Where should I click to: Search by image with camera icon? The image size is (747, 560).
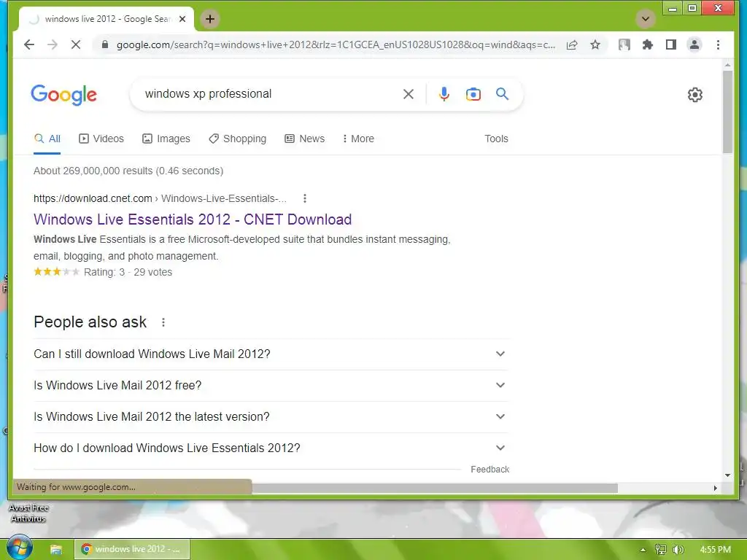(473, 94)
